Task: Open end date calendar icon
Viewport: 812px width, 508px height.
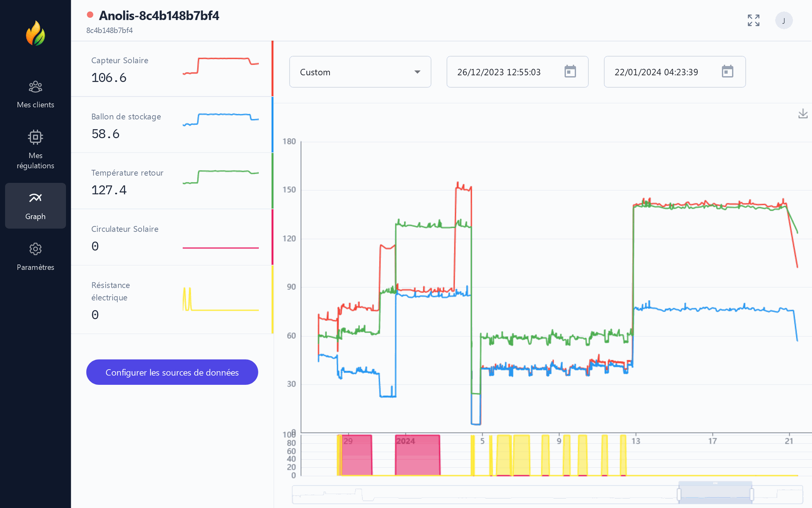Action: [x=727, y=72]
